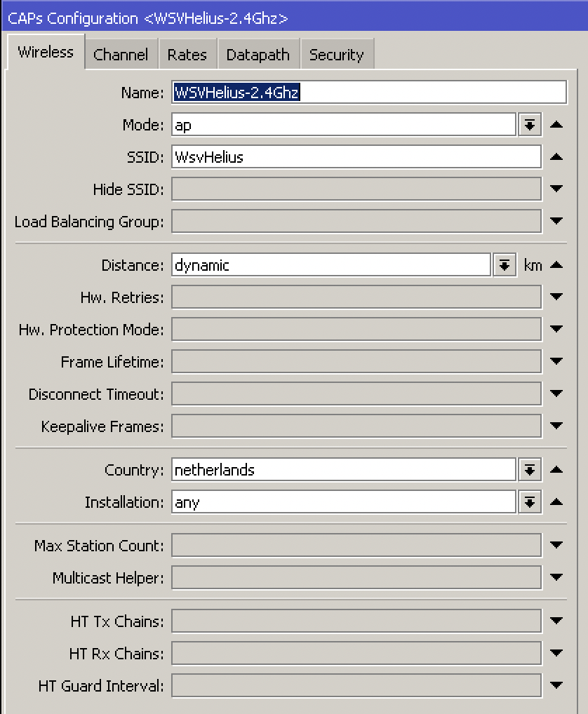Select the SSID text field
This screenshot has height=714, width=588.
click(x=351, y=156)
